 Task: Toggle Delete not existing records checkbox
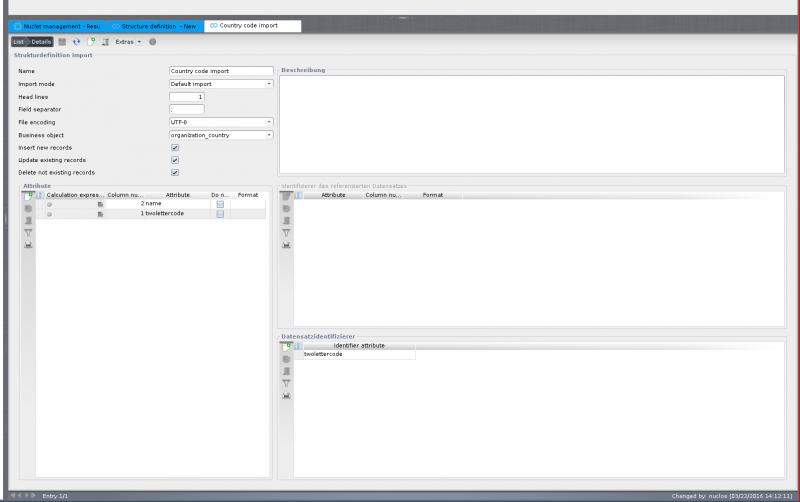click(175, 172)
